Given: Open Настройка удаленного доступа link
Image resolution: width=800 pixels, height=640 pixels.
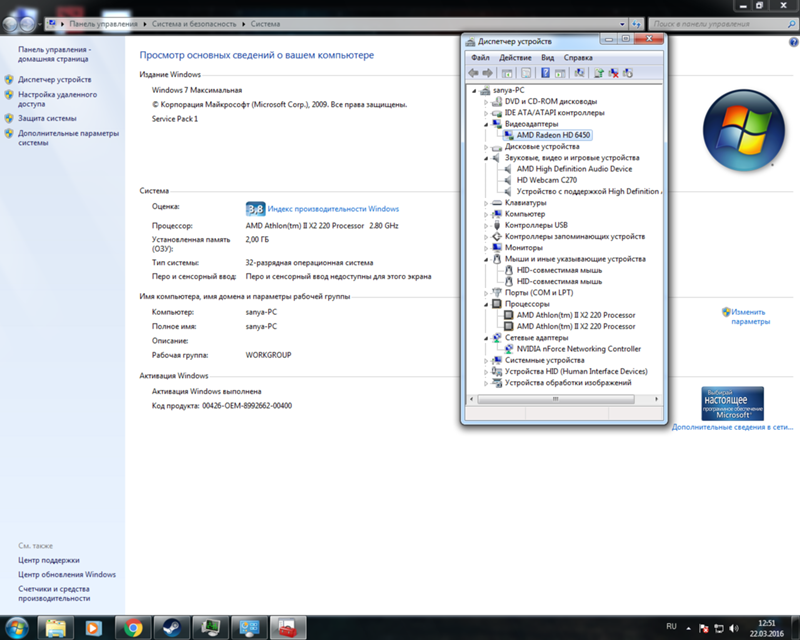Looking at the screenshot, I should coord(57,99).
